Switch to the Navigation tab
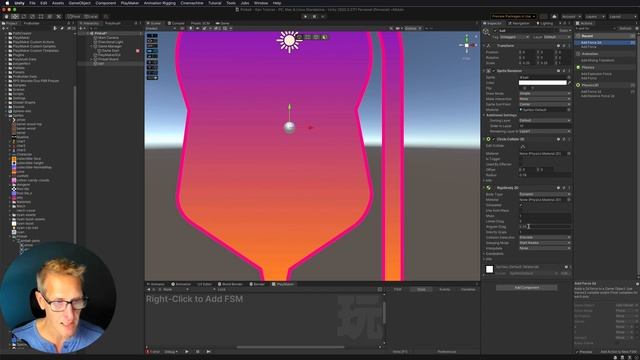Screen dimensions: 640x360 (x=519, y=23)
